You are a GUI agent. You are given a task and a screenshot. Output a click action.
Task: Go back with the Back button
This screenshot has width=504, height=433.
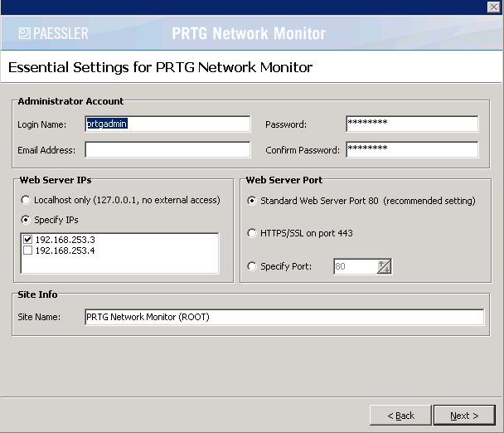[x=400, y=416]
